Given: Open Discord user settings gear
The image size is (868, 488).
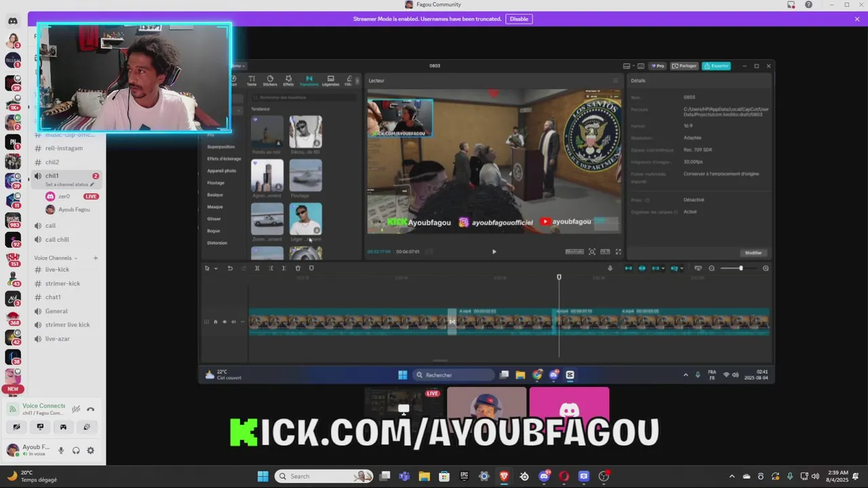Looking at the screenshot, I should [91, 450].
